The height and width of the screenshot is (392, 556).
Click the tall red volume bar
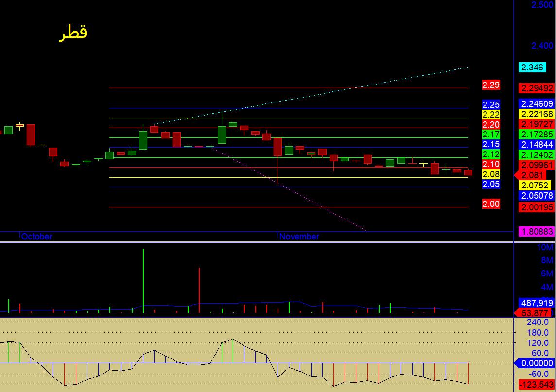[199, 290]
